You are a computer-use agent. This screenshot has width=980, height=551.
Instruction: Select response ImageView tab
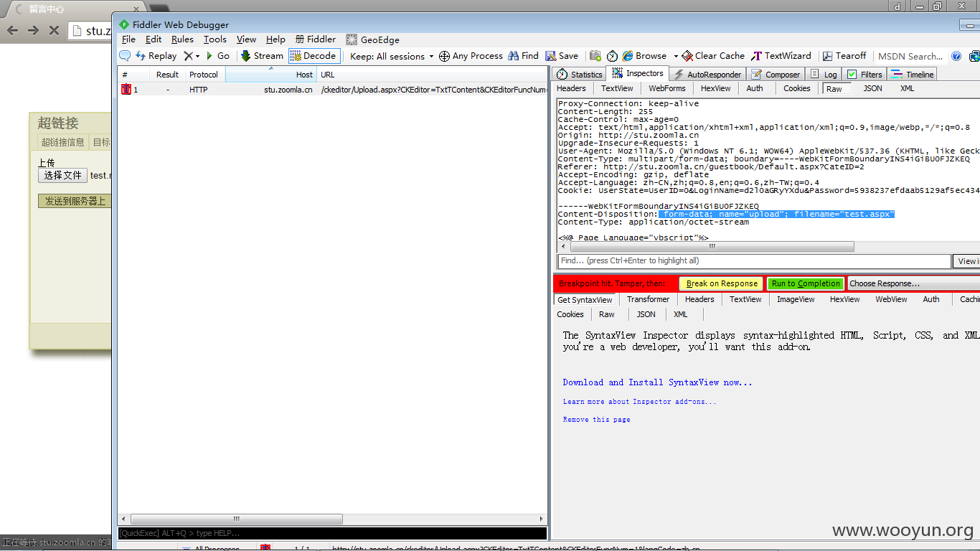pyautogui.click(x=796, y=299)
